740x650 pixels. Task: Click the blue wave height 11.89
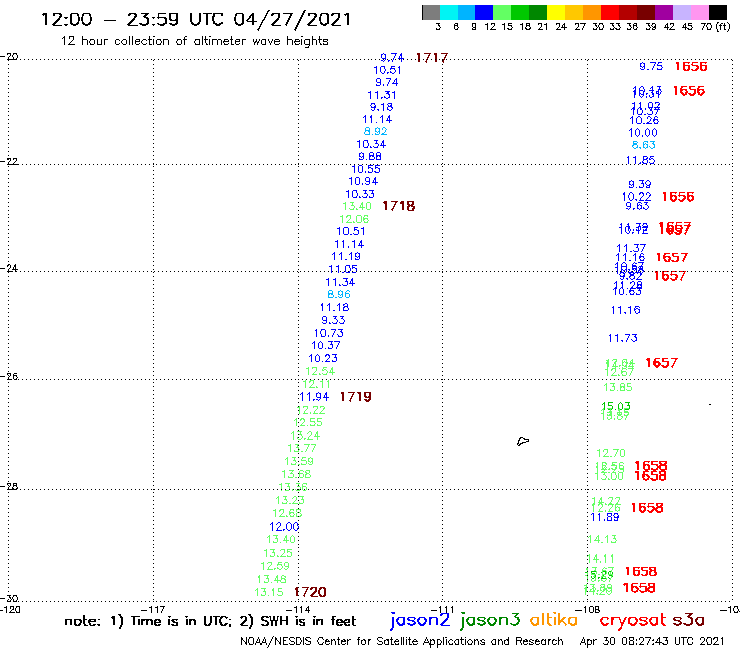coord(605,517)
